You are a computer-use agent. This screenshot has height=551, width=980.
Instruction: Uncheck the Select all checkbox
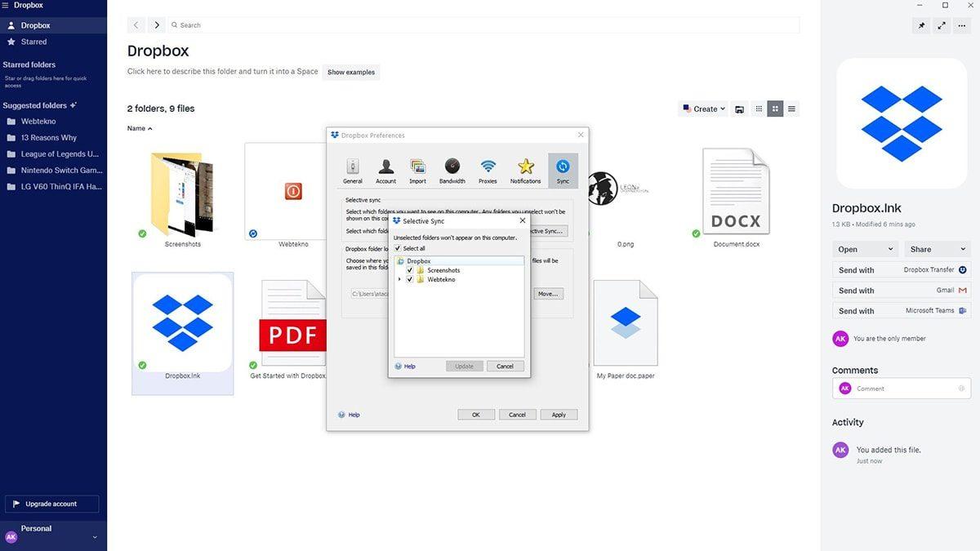click(x=399, y=248)
